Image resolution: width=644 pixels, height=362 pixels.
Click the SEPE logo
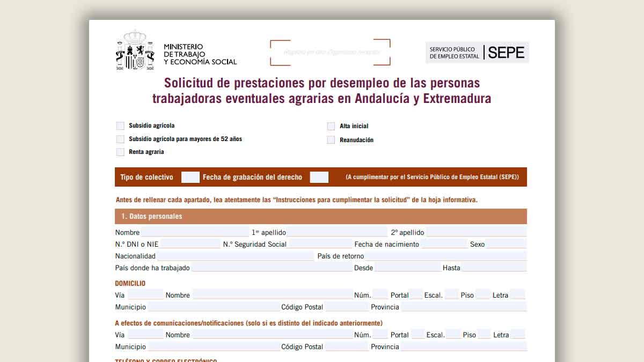(477, 53)
